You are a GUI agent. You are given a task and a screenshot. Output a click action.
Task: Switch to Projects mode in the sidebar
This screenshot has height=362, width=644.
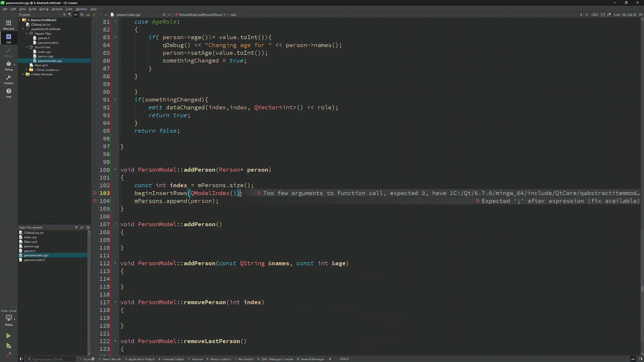[8, 79]
